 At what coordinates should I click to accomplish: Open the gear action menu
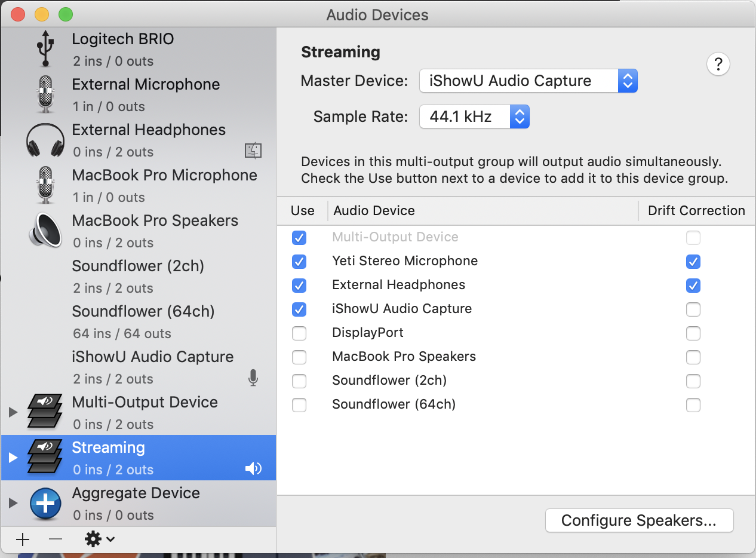point(99,539)
